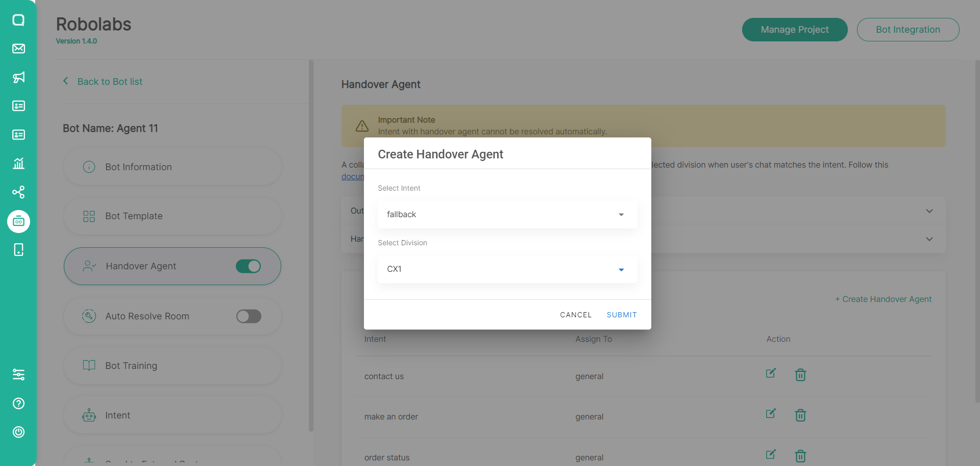
Task: Click the integration nodes sidebar icon
Action: coord(18,192)
